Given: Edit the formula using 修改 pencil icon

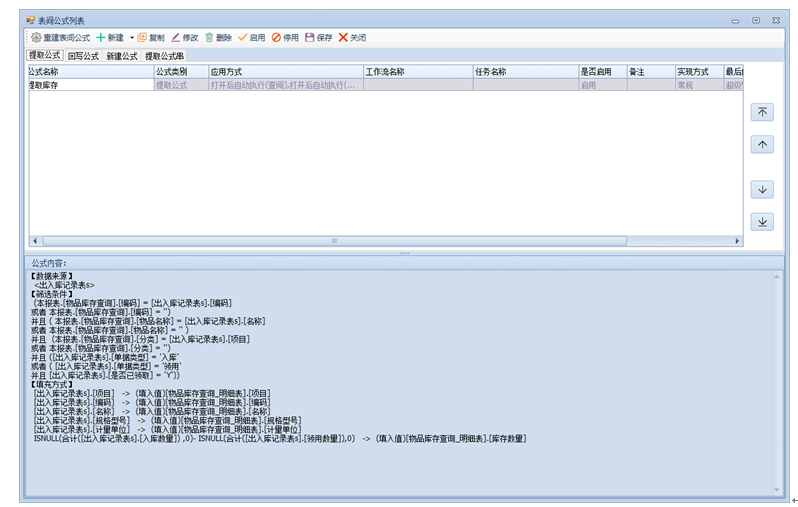Looking at the screenshot, I should (176, 38).
